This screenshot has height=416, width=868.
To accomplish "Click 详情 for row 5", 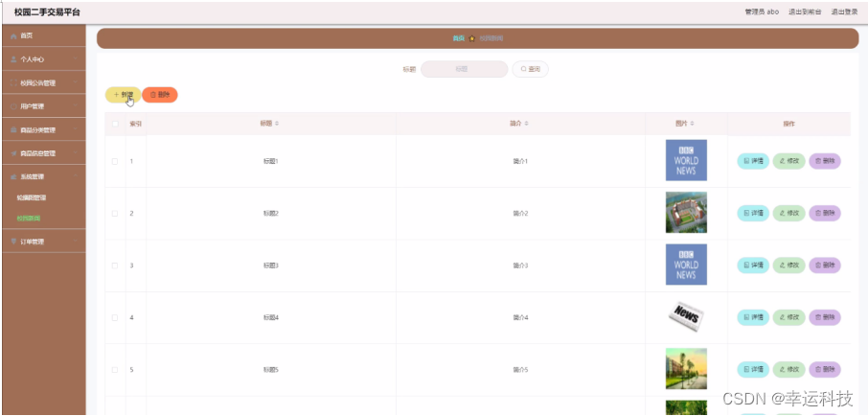I will pyautogui.click(x=753, y=369).
